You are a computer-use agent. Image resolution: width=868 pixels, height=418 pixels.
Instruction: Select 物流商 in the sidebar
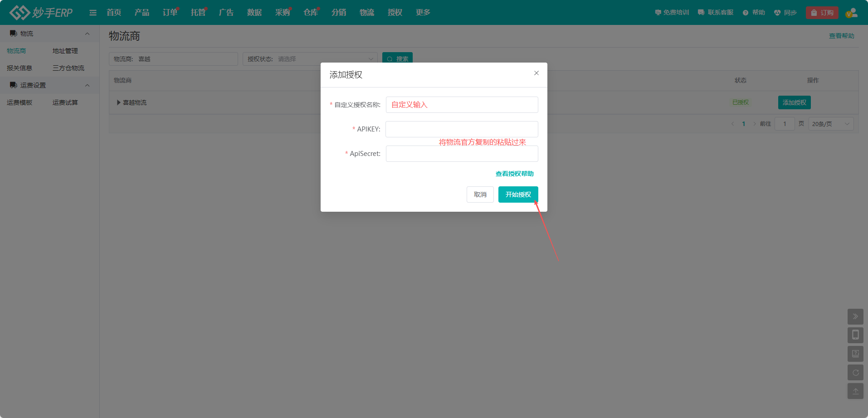pyautogui.click(x=16, y=51)
